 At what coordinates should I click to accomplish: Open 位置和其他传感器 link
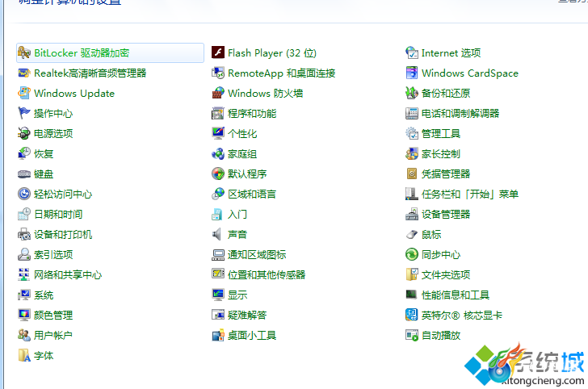267,275
